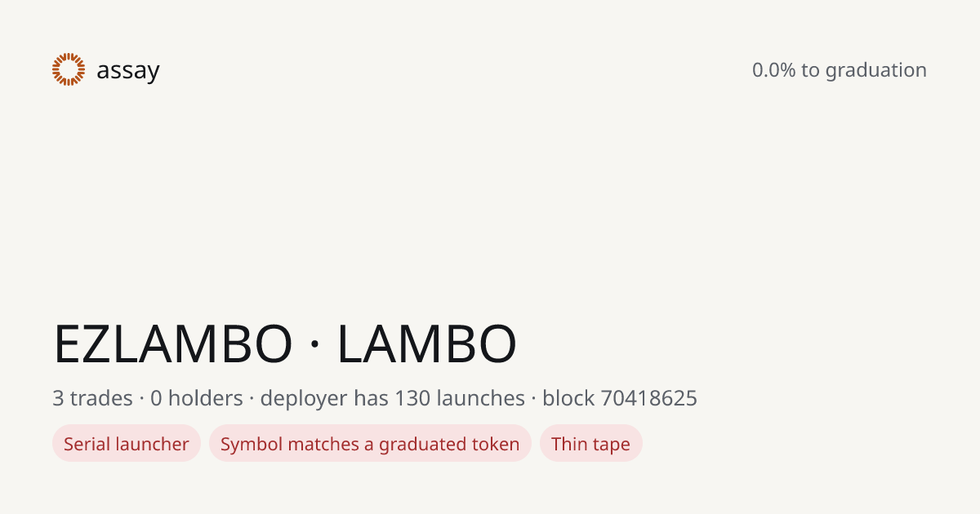This screenshot has height=514, width=980.
Task: Select the Serial launcher warning tag
Action: tap(127, 444)
